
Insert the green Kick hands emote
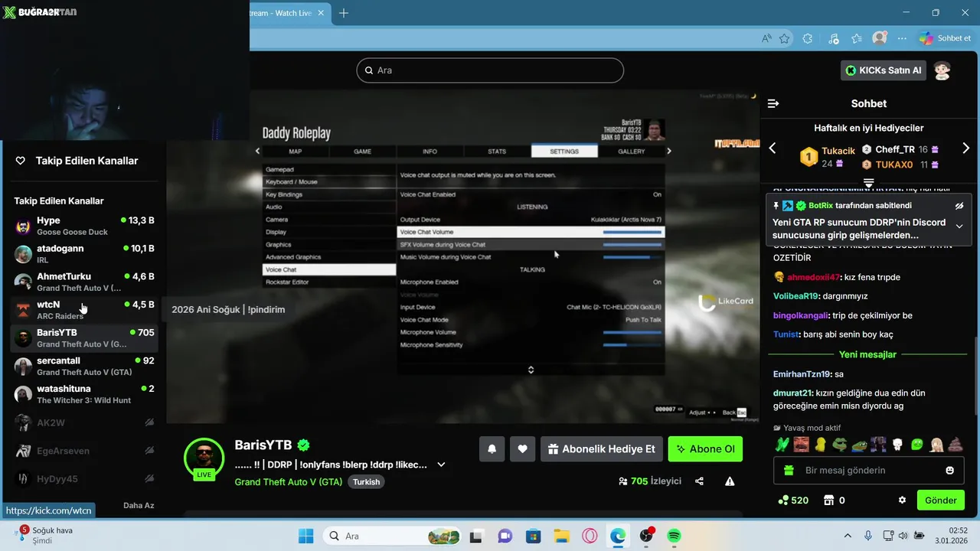(782, 445)
